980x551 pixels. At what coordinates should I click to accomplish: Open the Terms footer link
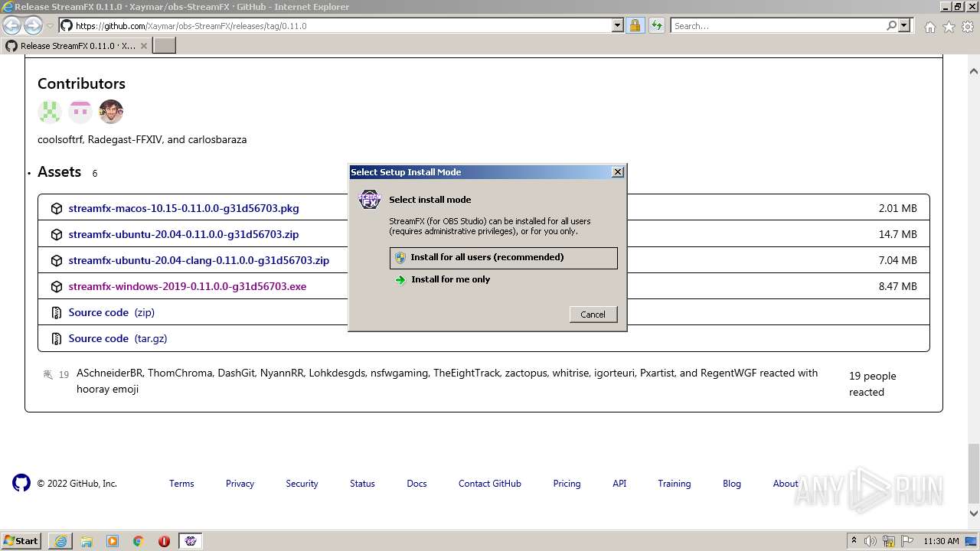point(181,484)
